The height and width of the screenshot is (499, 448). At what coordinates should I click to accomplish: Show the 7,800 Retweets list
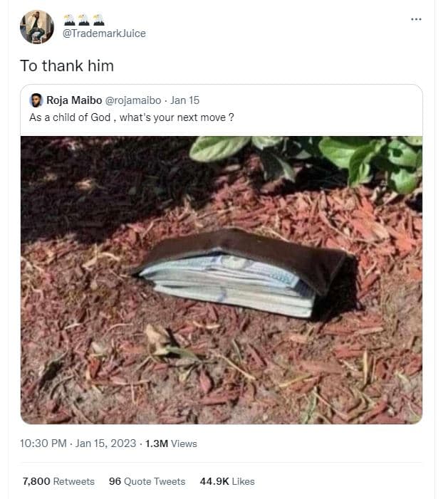[58, 481]
